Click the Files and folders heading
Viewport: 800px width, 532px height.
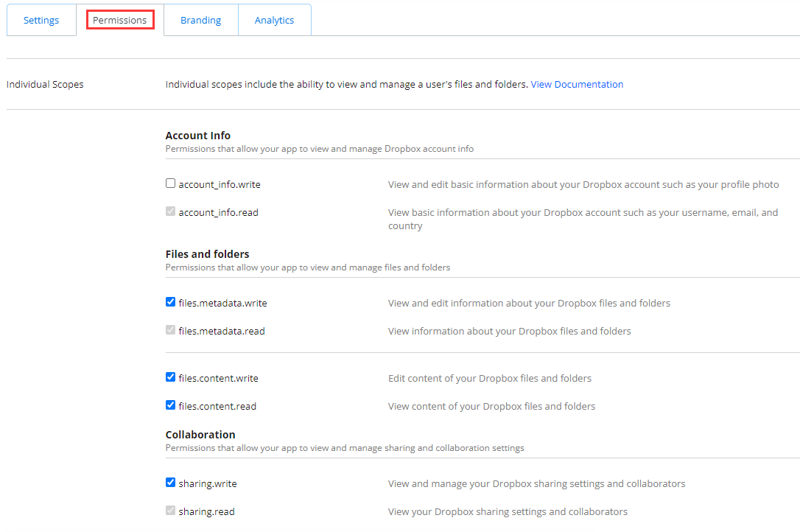click(207, 254)
